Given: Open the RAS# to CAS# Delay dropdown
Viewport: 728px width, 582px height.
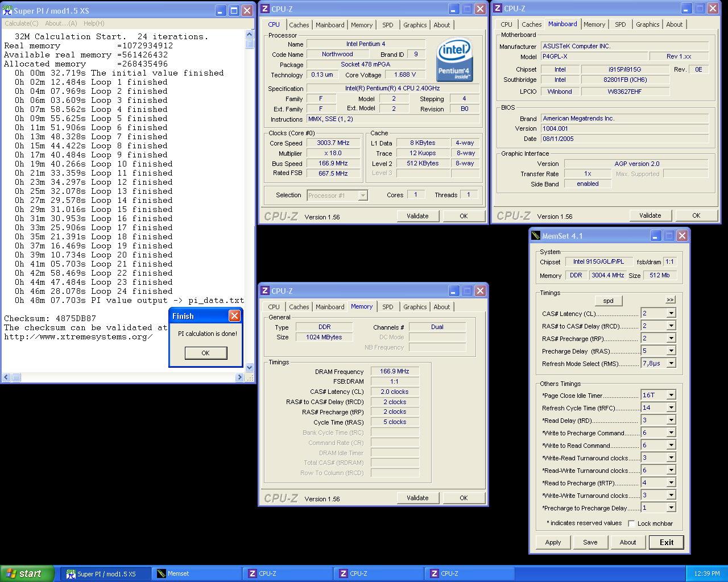Looking at the screenshot, I should [671, 326].
